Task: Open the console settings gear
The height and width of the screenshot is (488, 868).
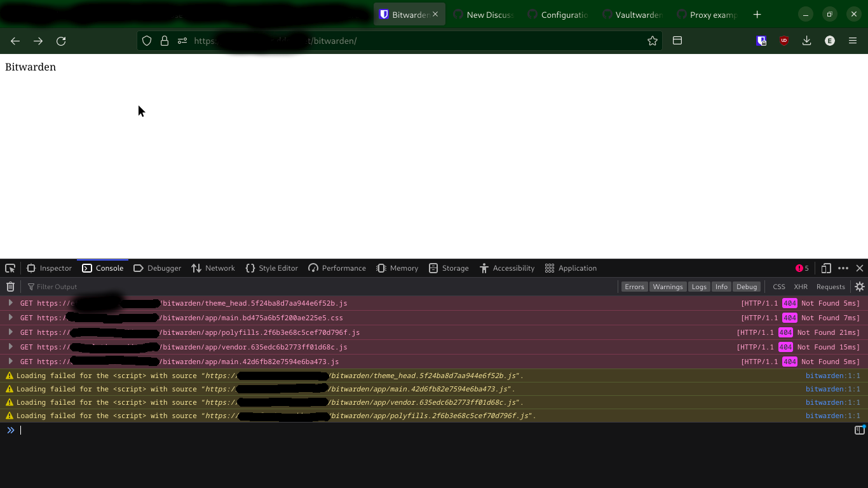Action: pos(860,287)
